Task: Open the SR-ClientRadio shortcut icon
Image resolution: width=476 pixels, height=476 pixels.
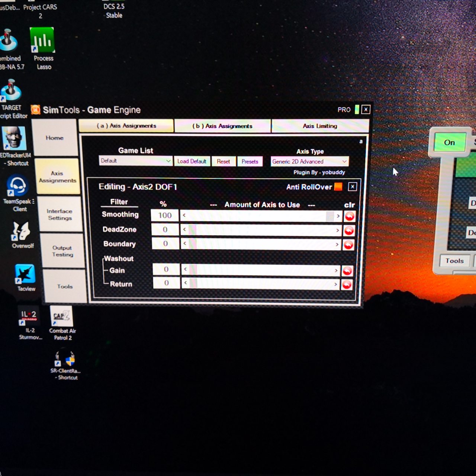Action: pyautogui.click(x=65, y=364)
